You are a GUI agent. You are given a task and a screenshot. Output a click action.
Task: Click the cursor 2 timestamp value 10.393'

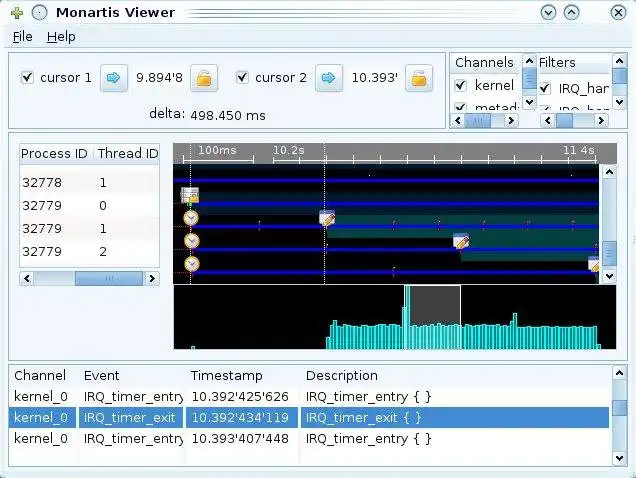tap(375, 78)
